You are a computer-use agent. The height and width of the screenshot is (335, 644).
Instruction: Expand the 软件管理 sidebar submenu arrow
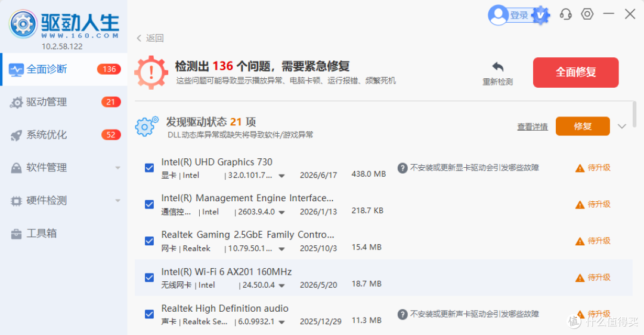coord(118,168)
